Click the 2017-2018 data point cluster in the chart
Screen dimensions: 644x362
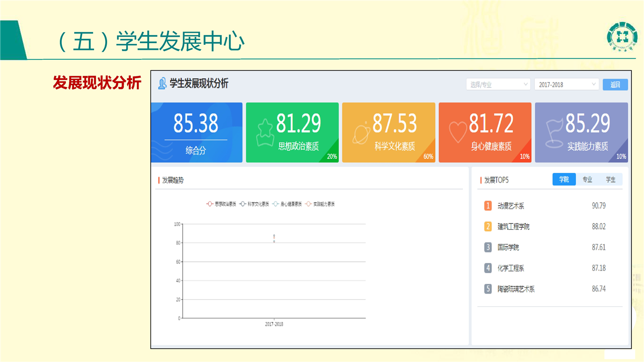tap(274, 238)
